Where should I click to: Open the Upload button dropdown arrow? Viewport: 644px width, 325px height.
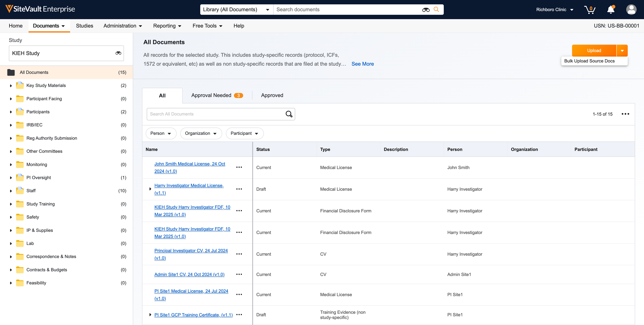click(x=622, y=51)
